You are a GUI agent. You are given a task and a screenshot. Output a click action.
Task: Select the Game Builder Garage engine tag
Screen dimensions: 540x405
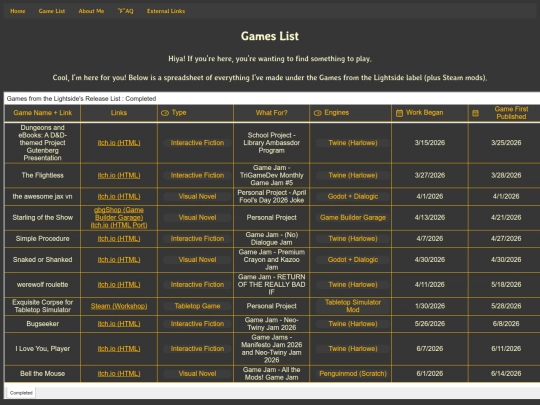353,218
